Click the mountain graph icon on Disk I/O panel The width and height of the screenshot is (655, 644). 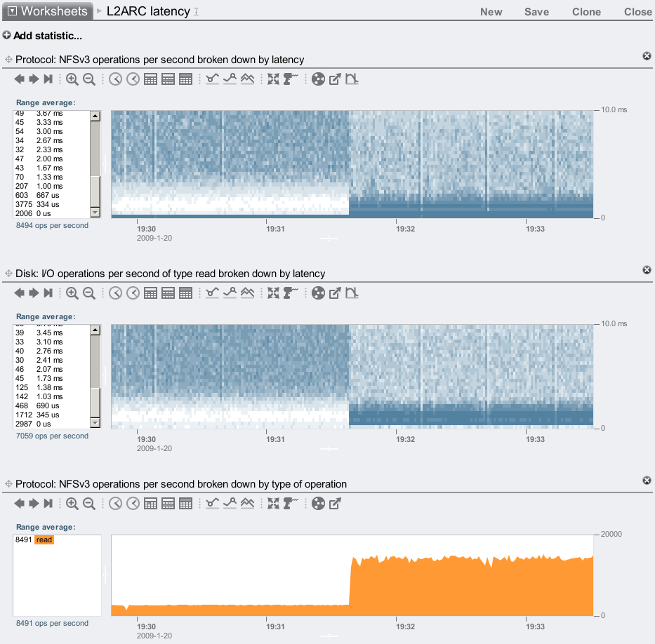[247, 293]
